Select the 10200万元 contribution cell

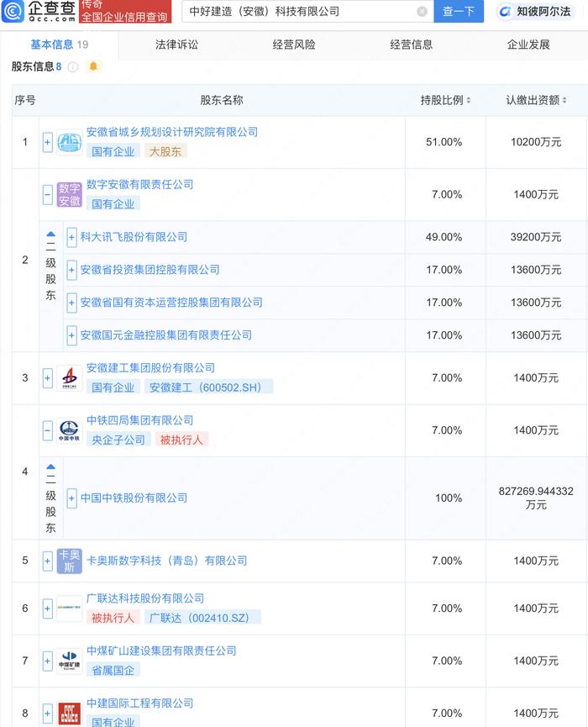pos(536,142)
